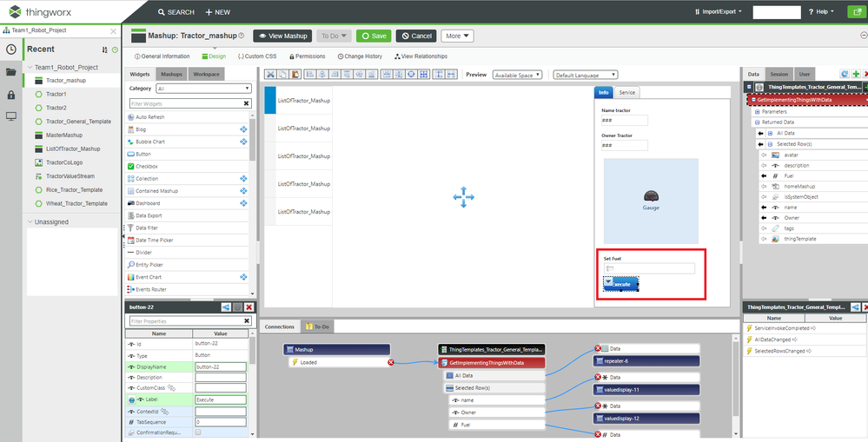This screenshot has height=442, width=868.
Task: Open the Recent clock sidebar icon
Action: coord(10,49)
